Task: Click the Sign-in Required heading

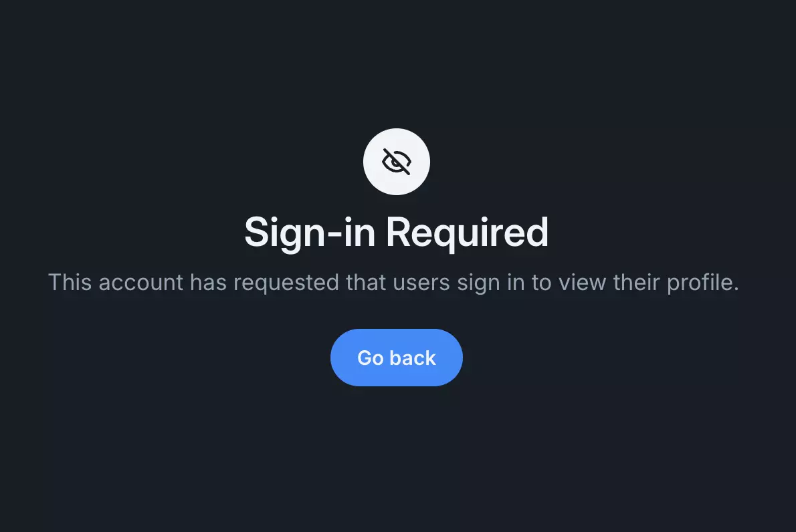Action: [397, 233]
